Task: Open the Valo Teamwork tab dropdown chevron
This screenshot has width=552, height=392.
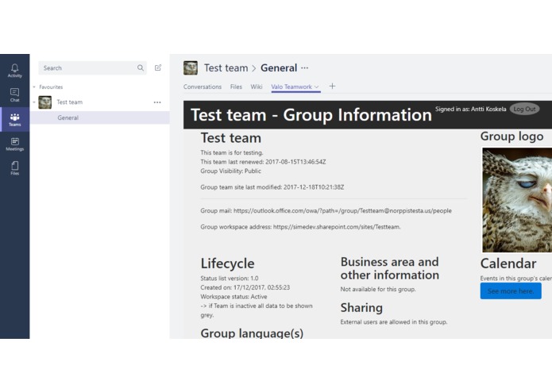Action: click(x=316, y=86)
